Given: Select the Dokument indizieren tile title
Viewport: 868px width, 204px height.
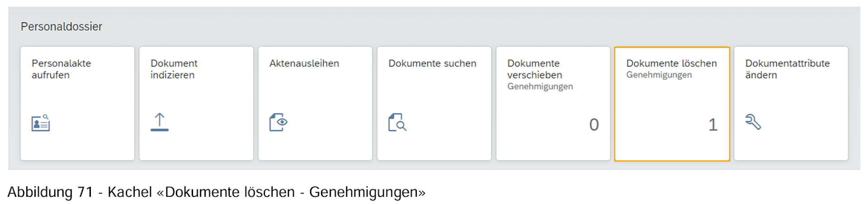Looking at the screenshot, I should point(174,69).
